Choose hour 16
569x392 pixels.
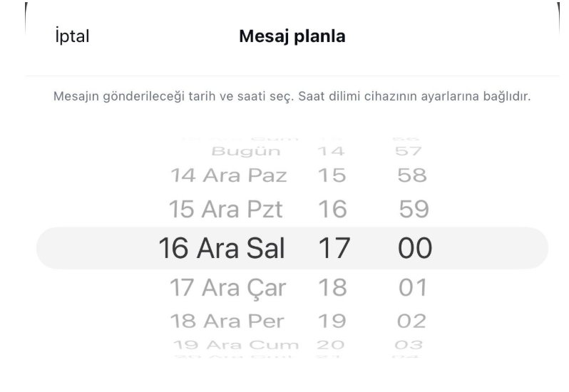[x=331, y=209]
